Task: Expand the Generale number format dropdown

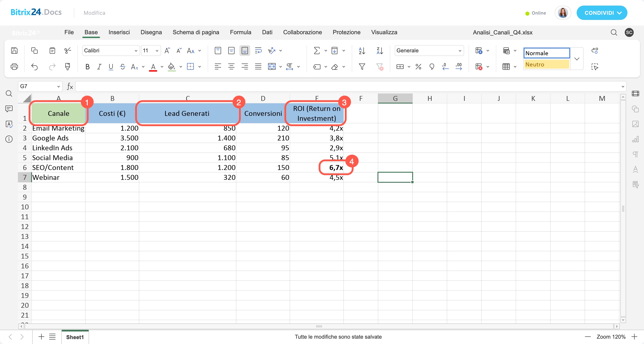Action: pyautogui.click(x=459, y=51)
